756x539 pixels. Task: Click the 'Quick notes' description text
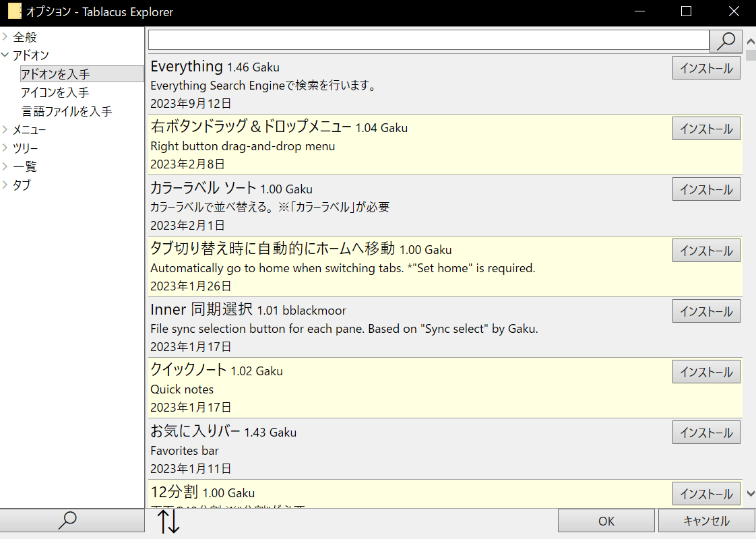(x=182, y=389)
